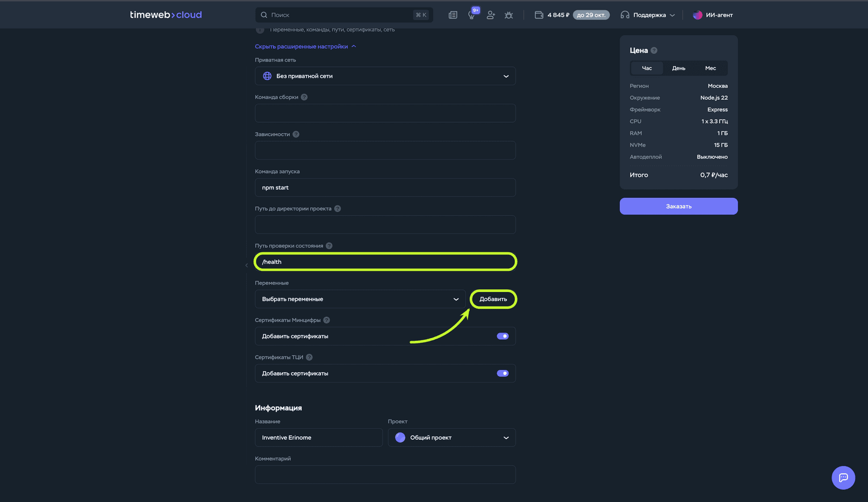The image size is (868, 502).
Task: Click the Команда сборки input field
Action: [x=385, y=113]
